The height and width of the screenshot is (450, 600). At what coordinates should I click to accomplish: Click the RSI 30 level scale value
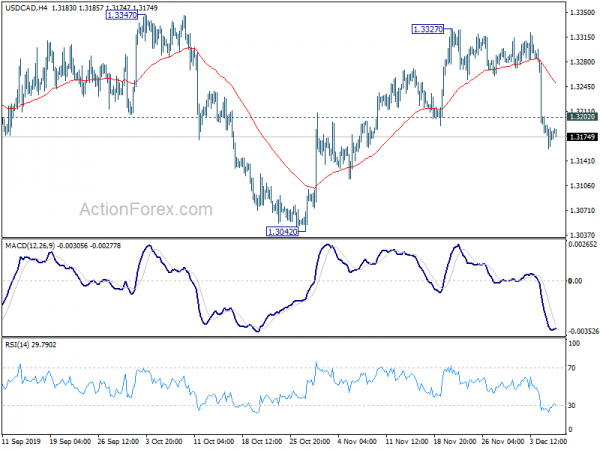(571, 406)
